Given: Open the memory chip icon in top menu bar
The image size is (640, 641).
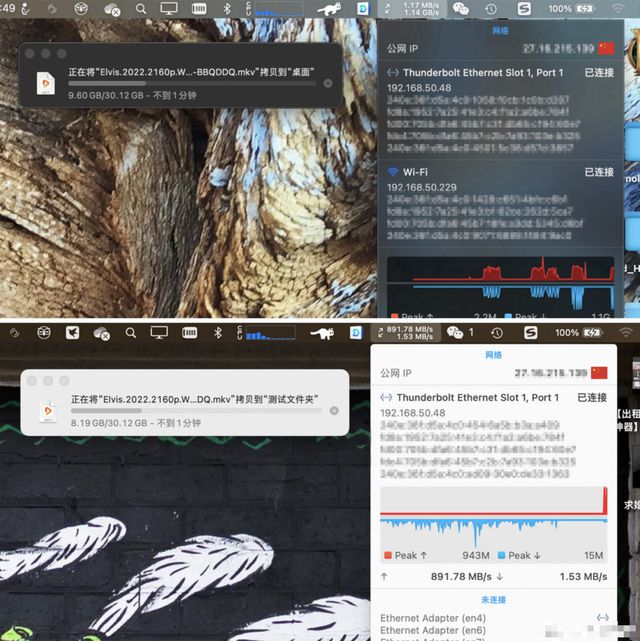Looking at the screenshot, I should pos(199,9).
